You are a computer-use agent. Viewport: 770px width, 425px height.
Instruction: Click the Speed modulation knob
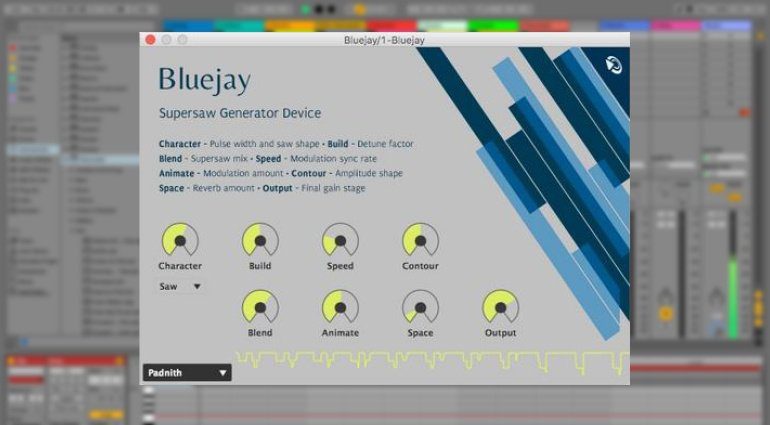coord(340,241)
